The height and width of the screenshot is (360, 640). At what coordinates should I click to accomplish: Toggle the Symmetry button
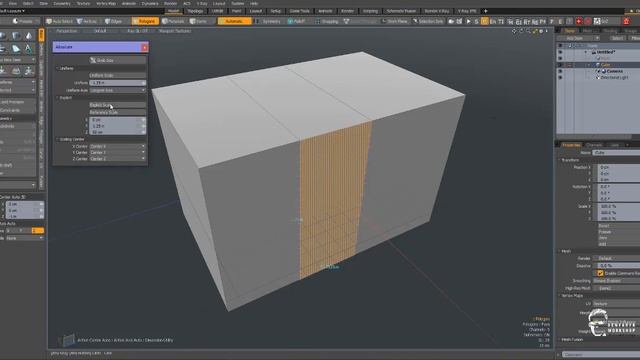pos(268,21)
